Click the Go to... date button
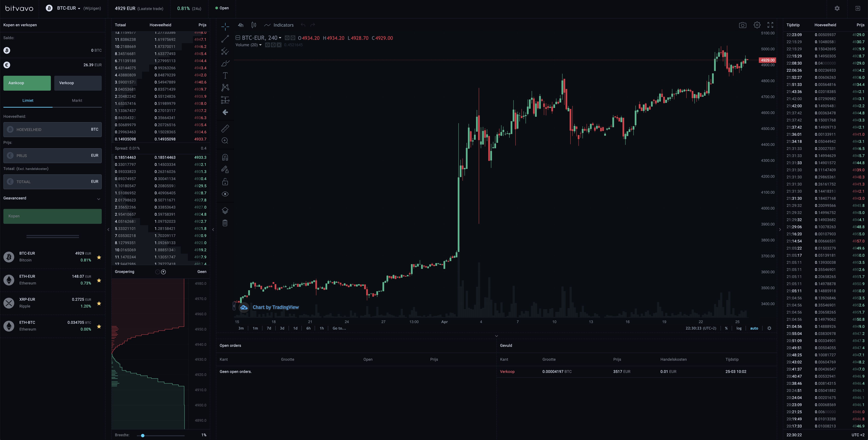868x440 pixels. click(339, 328)
